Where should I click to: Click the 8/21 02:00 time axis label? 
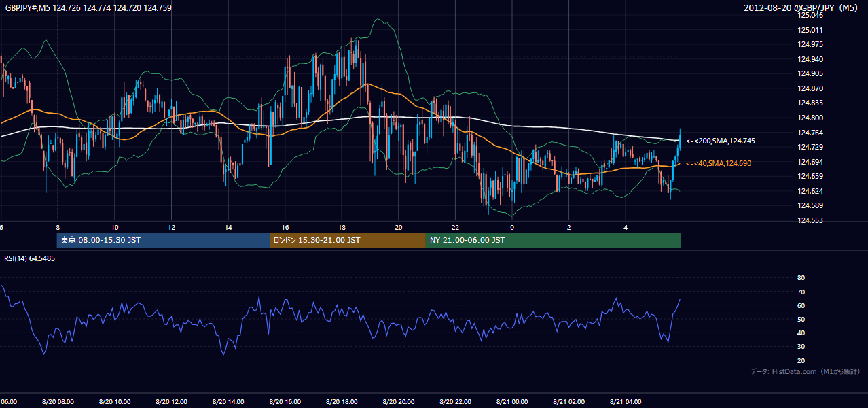[569, 402]
